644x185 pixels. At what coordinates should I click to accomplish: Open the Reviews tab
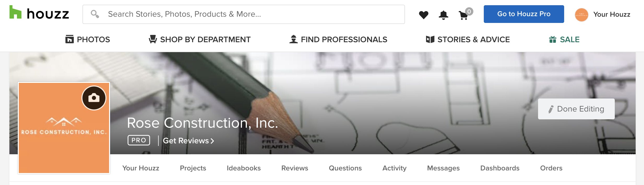pos(294,168)
